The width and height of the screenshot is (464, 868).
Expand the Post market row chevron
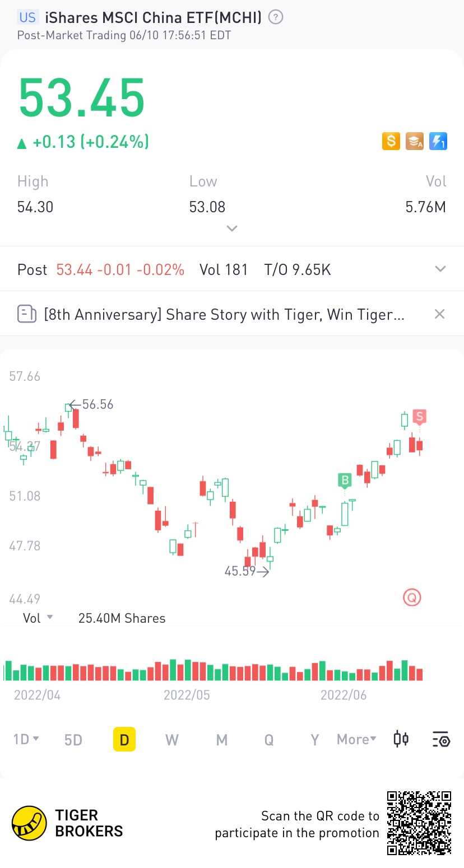[x=440, y=269]
